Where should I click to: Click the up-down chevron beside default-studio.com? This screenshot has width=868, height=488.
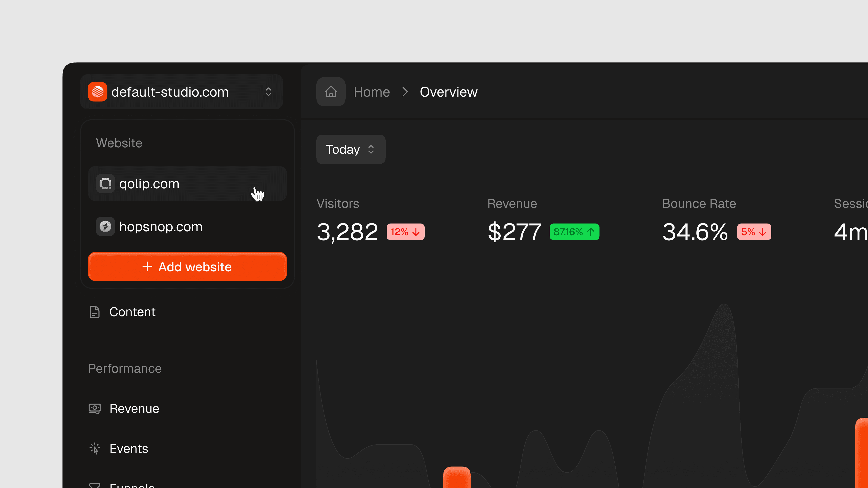268,91
